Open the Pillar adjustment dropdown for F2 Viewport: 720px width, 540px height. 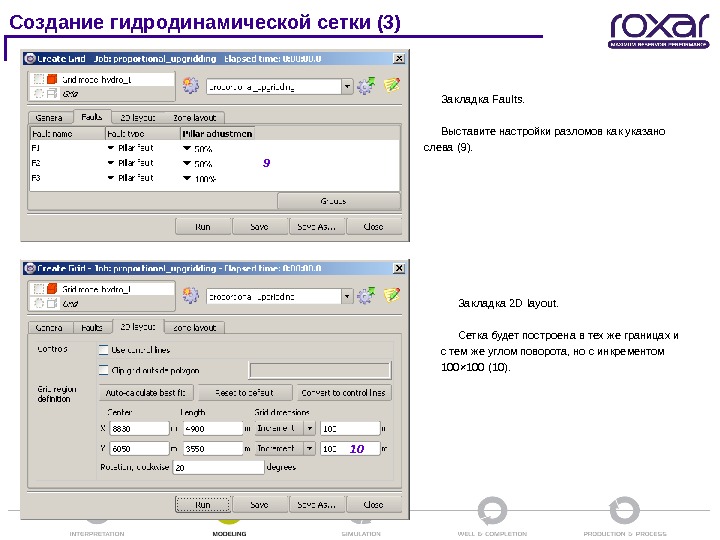pyautogui.click(x=187, y=163)
